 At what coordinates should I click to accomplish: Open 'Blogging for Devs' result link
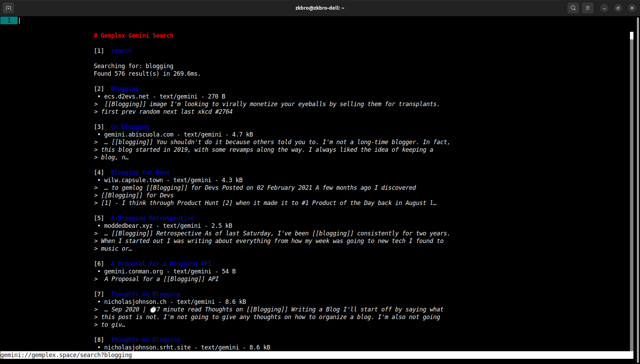point(140,172)
